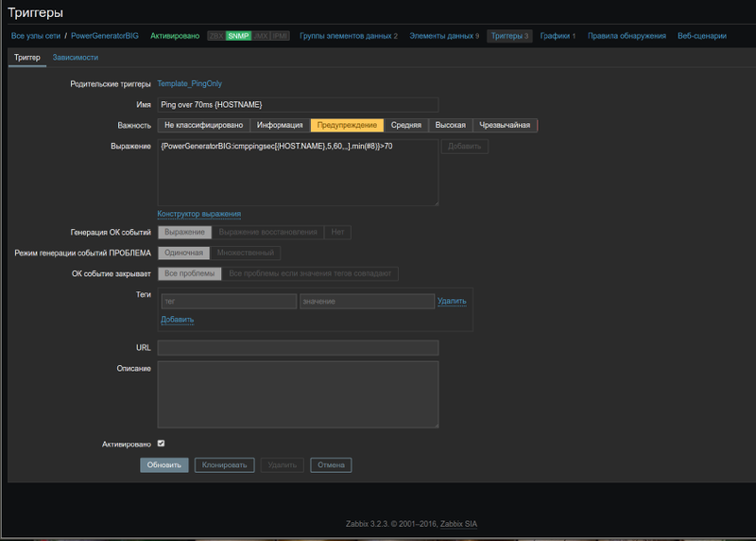Focus the trigger name 'Имя' field
This screenshot has width=756, height=541.
coord(298,104)
